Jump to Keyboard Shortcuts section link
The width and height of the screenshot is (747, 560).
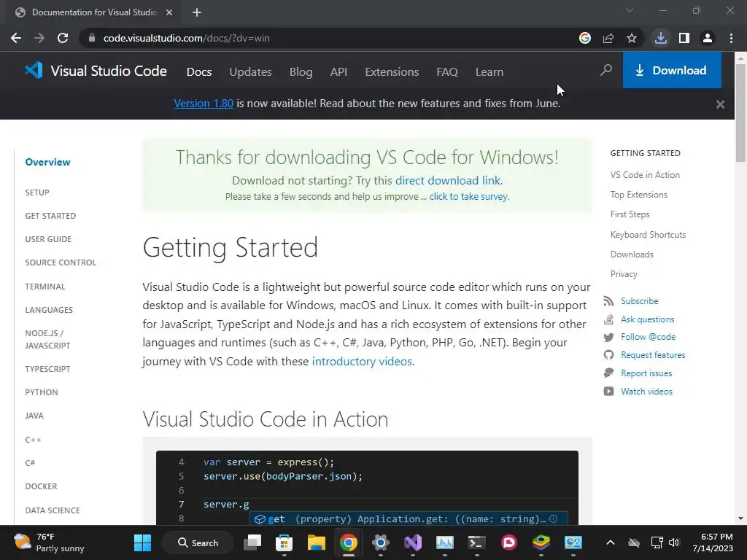pos(648,235)
